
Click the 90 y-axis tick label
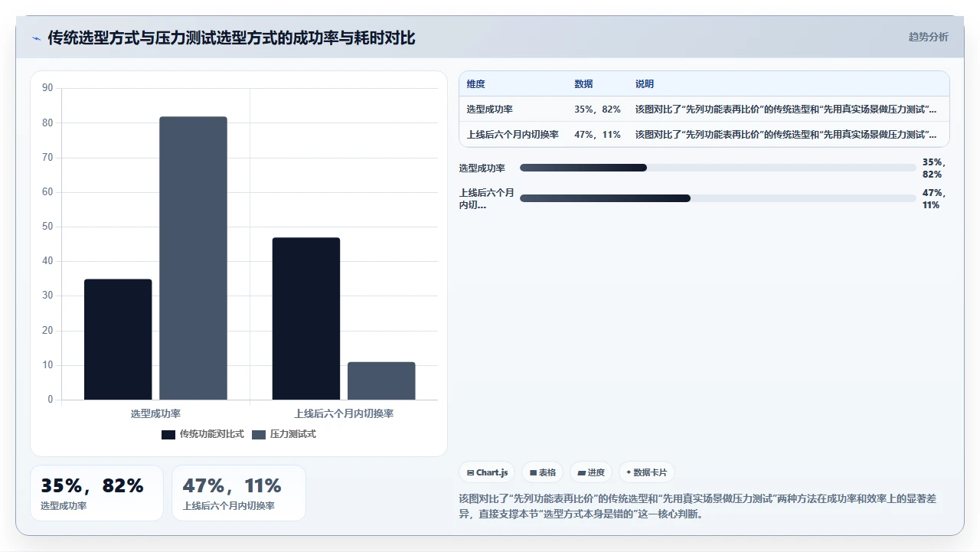[x=47, y=88]
